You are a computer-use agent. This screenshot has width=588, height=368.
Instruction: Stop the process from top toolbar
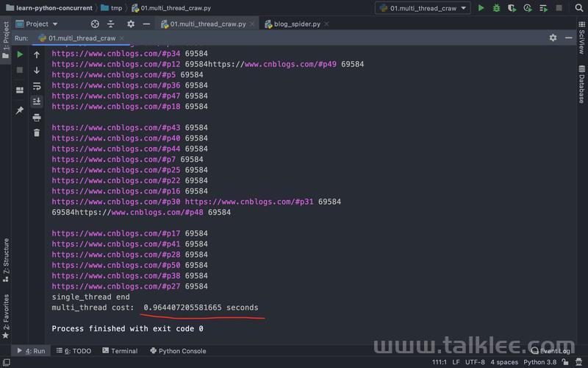[559, 8]
